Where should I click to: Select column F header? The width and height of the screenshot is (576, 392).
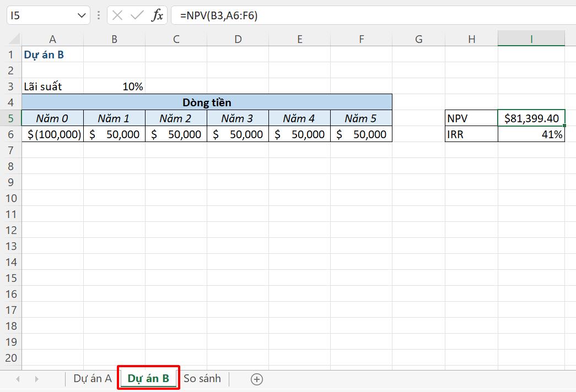tap(361, 39)
